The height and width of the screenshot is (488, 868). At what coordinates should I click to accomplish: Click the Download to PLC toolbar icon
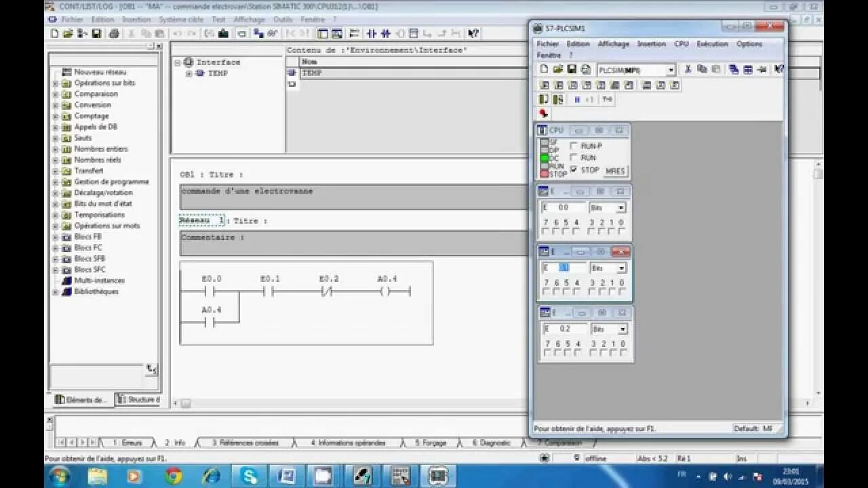224,33
